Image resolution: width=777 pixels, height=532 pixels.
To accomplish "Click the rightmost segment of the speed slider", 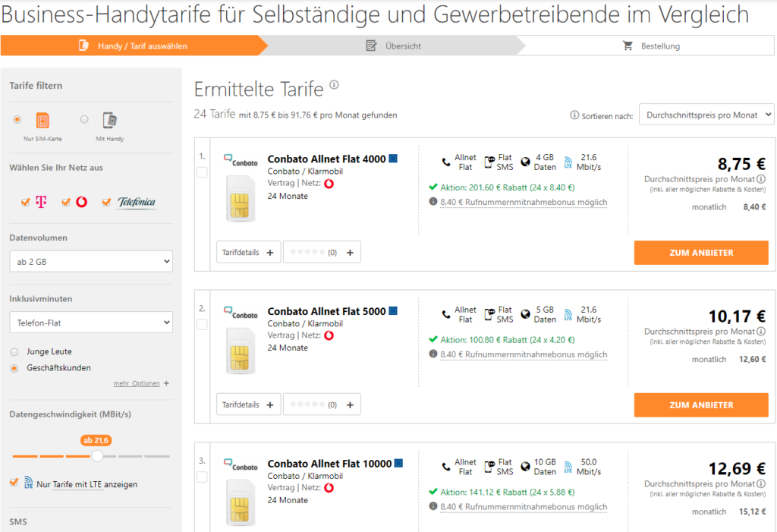I will point(157,456).
